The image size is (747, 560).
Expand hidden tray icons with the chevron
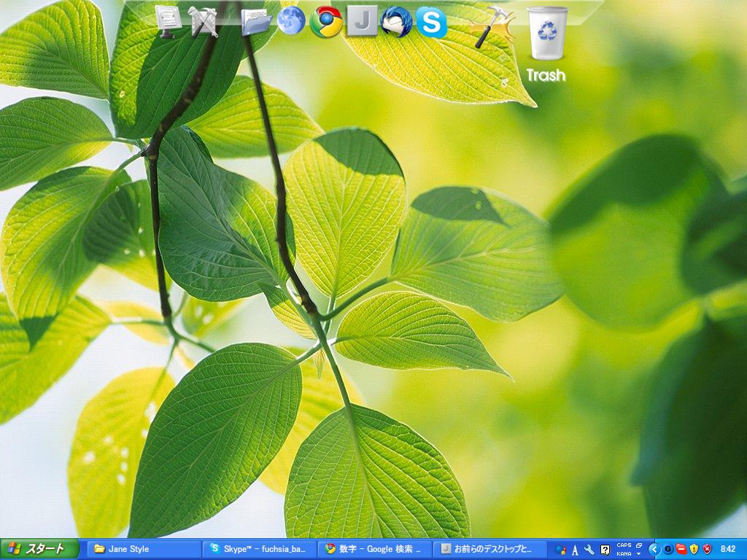(x=654, y=550)
